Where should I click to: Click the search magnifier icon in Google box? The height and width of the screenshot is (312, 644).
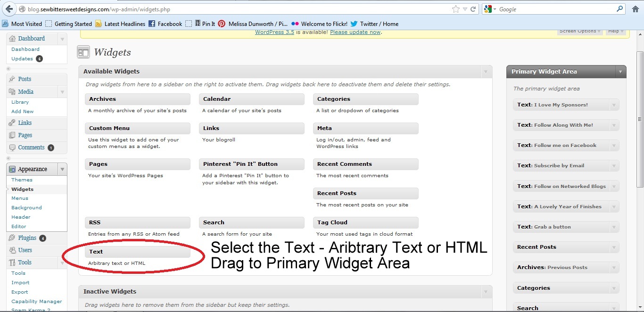tap(619, 9)
